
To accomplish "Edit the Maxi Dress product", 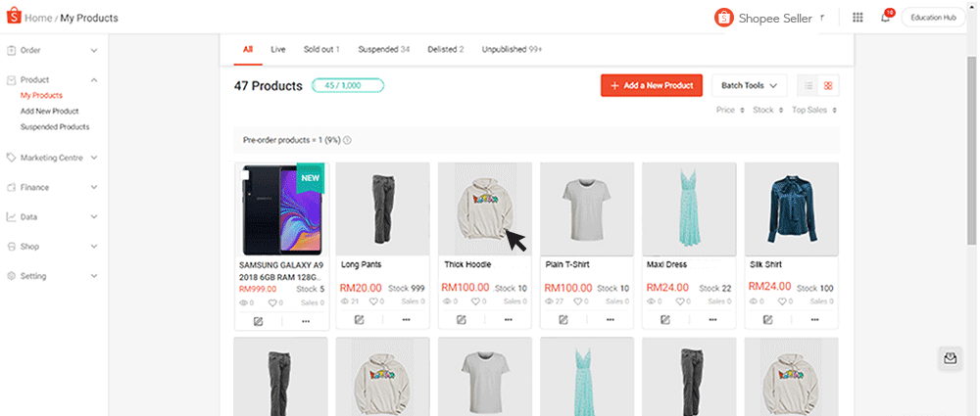I will (x=665, y=319).
